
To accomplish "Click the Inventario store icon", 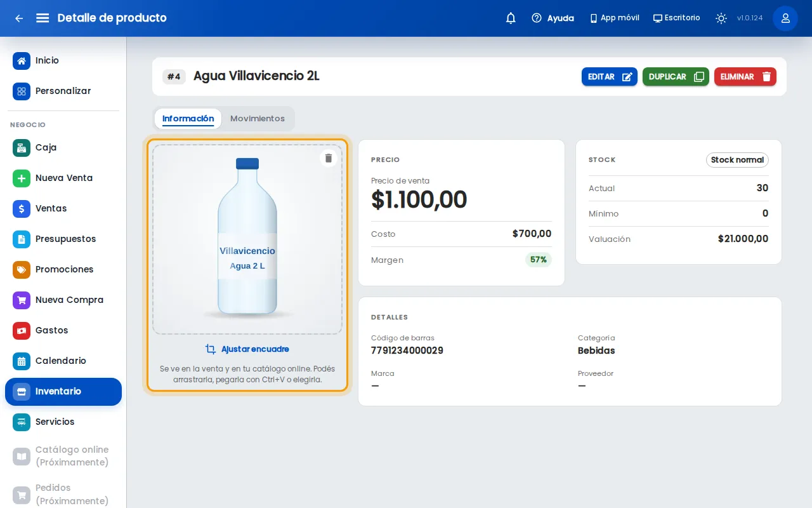I will click(x=22, y=391).
